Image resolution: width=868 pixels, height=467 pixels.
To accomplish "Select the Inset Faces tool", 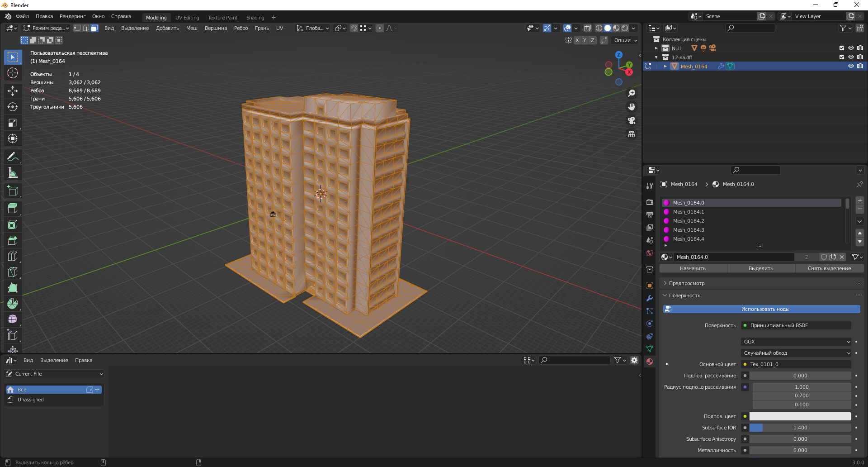I will tap(13, 224).
